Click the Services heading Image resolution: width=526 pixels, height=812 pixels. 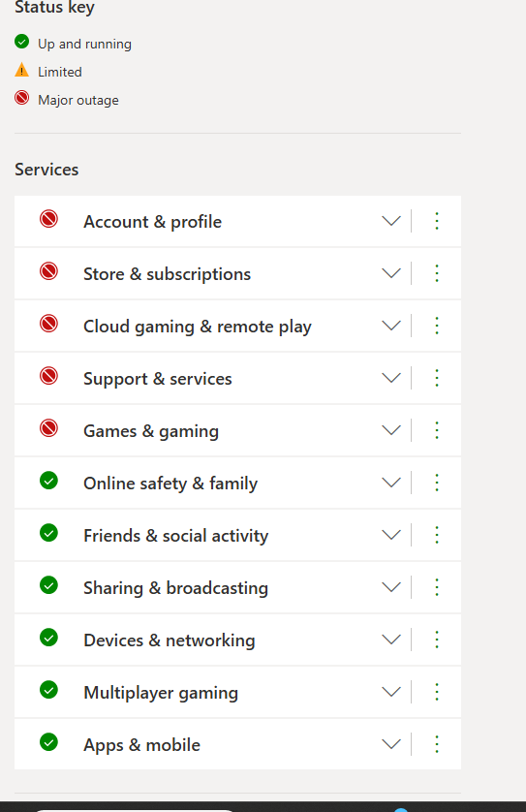pyautogui.click(x=46, y=170)
